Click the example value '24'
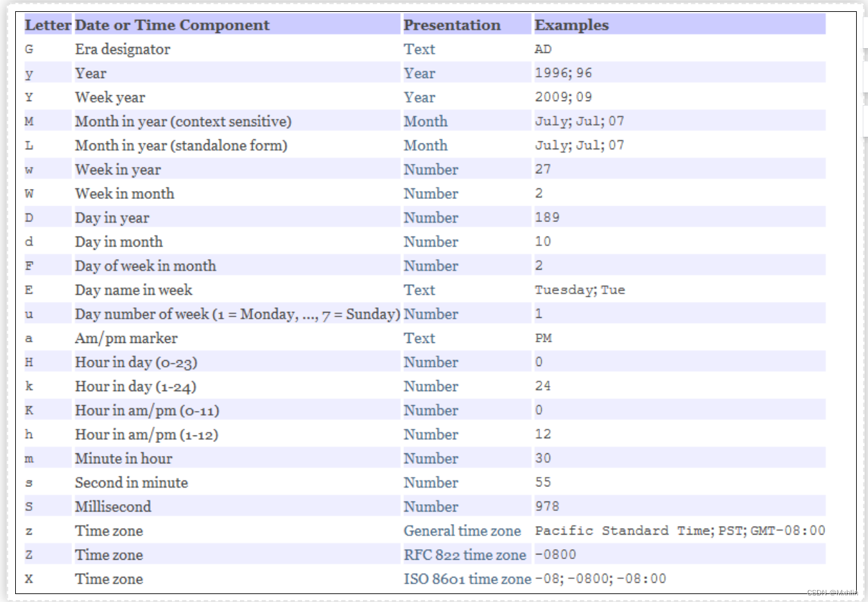The width and height of the screenshot is (868, 602). click(x=543, y=386)
